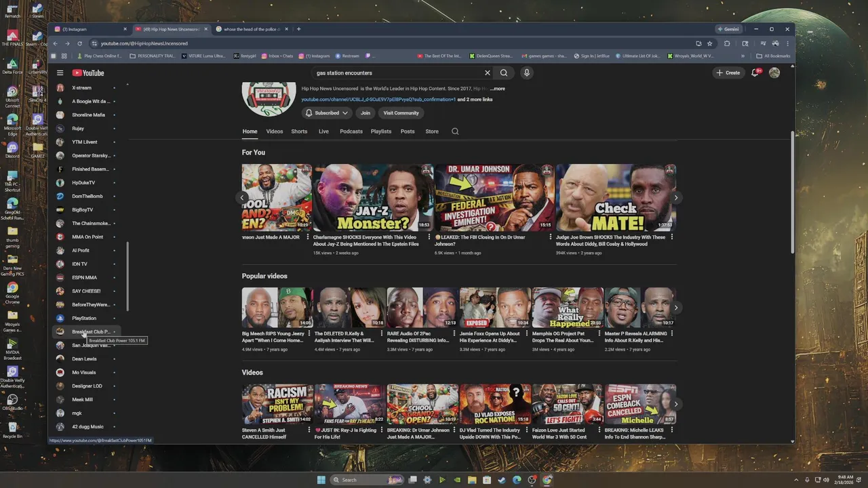Open the Big Meech RIPS Young Jeezy thumbnail

point(277,308)
